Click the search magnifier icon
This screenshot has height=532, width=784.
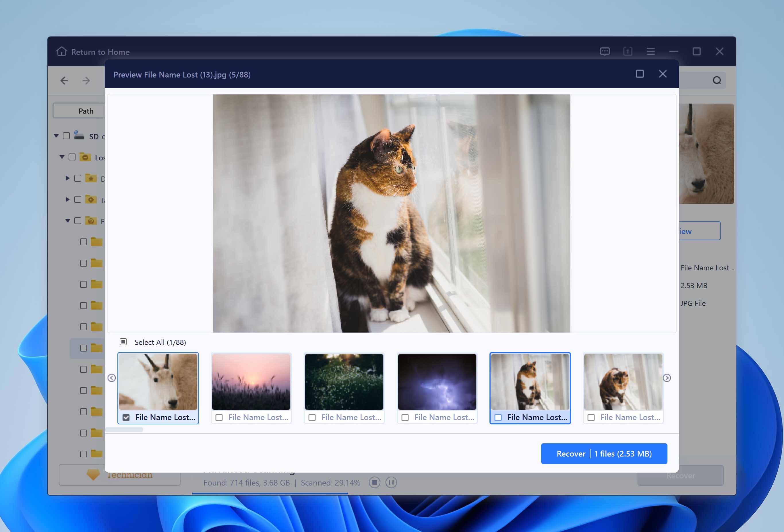(x=717, y=80)
